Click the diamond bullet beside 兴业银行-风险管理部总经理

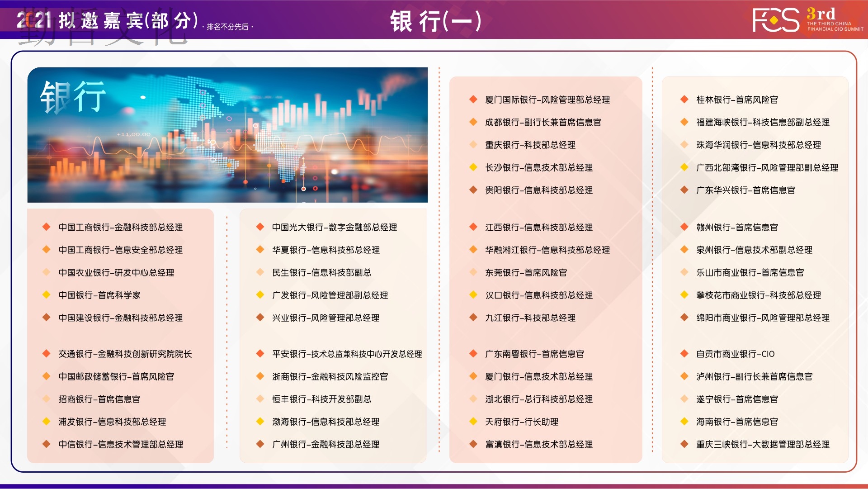tap(260, 317)
